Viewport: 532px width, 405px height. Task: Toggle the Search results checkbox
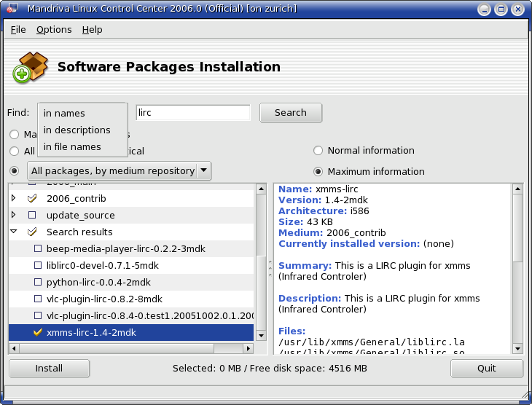(x=32, y=232)
